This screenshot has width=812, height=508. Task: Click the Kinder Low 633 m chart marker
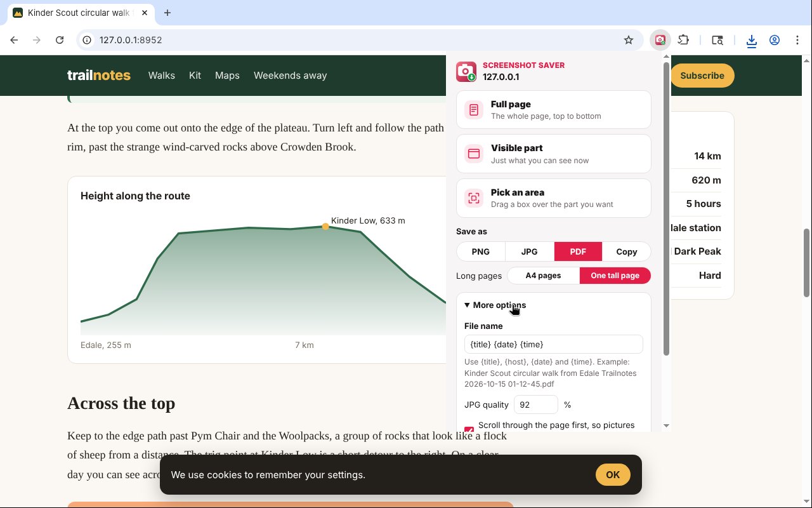click(325, 226)
